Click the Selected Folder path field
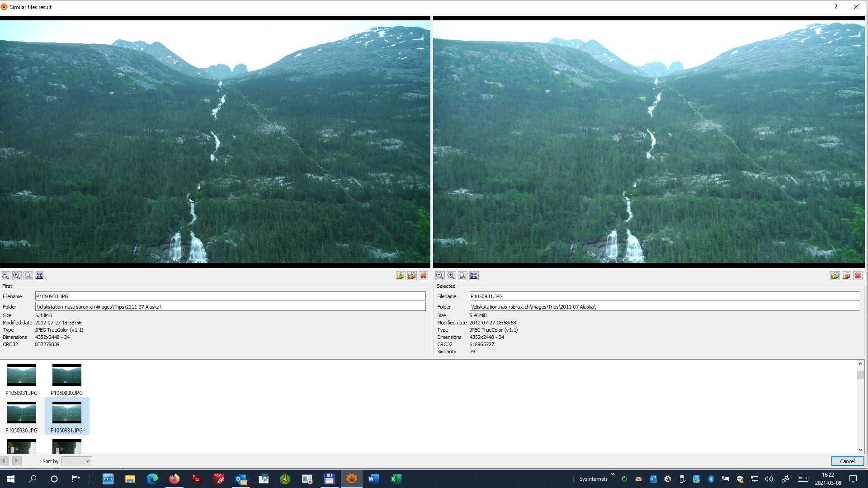 click(x=664, y=307)
